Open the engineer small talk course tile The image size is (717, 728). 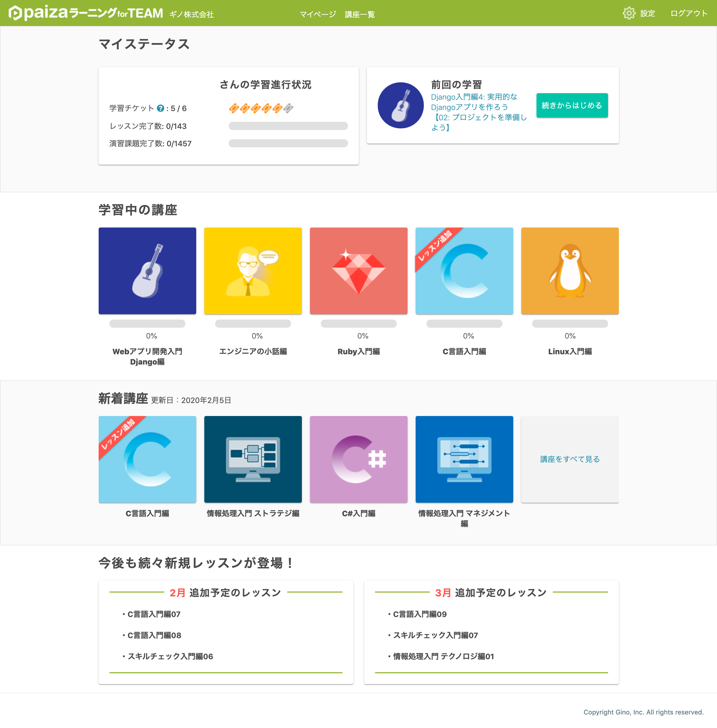(x=253, y=271)
